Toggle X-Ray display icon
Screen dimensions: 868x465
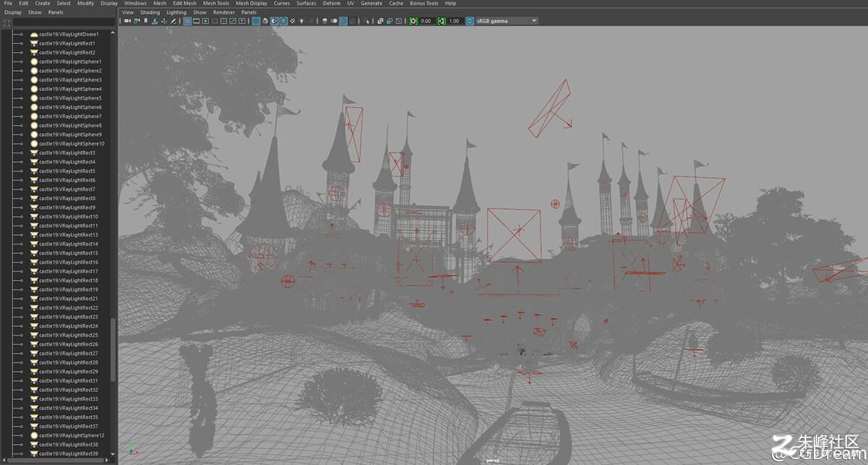[x=380, y=21]
